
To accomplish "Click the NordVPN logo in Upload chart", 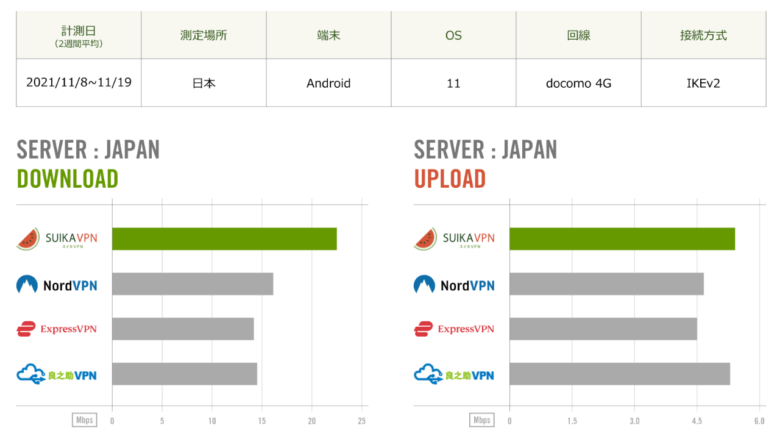I will pos(454,284).
